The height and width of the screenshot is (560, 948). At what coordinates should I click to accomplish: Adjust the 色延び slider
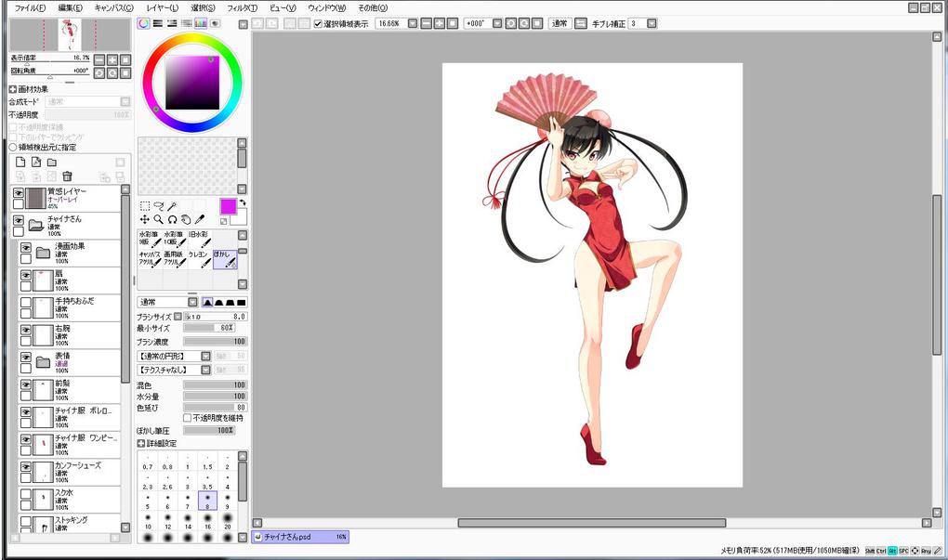215,408
